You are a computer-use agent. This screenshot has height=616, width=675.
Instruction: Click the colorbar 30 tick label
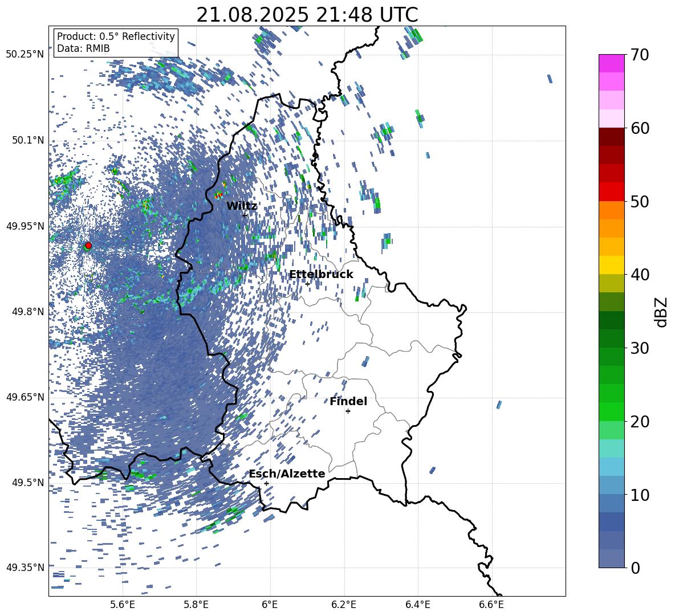(x=640, y=348)
